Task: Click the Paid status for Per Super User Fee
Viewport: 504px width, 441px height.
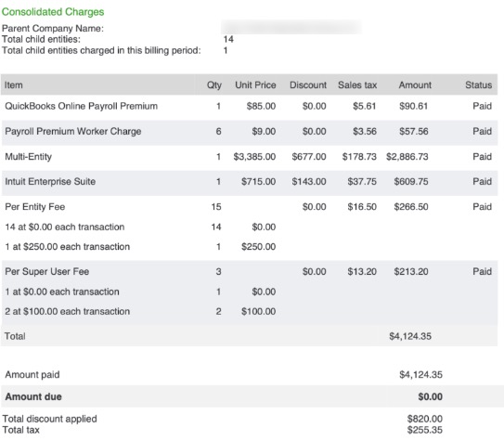Action: [482, 272]
